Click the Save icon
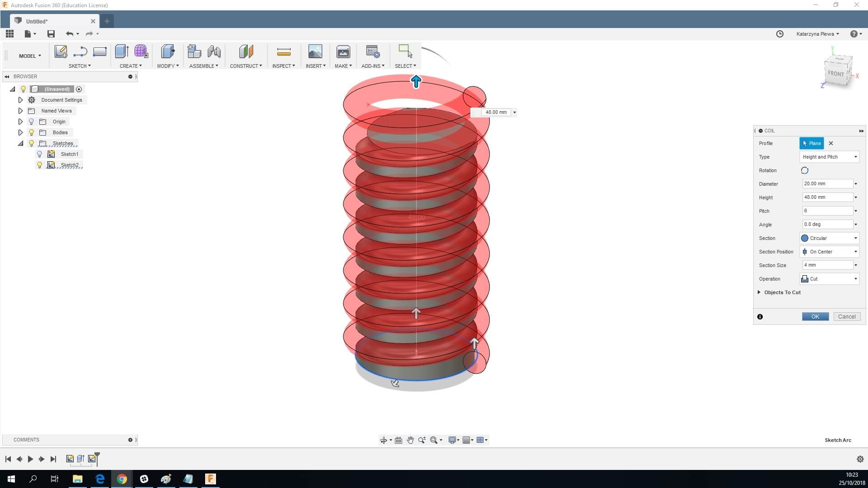The image size is (868, 488). pos(51,34)
